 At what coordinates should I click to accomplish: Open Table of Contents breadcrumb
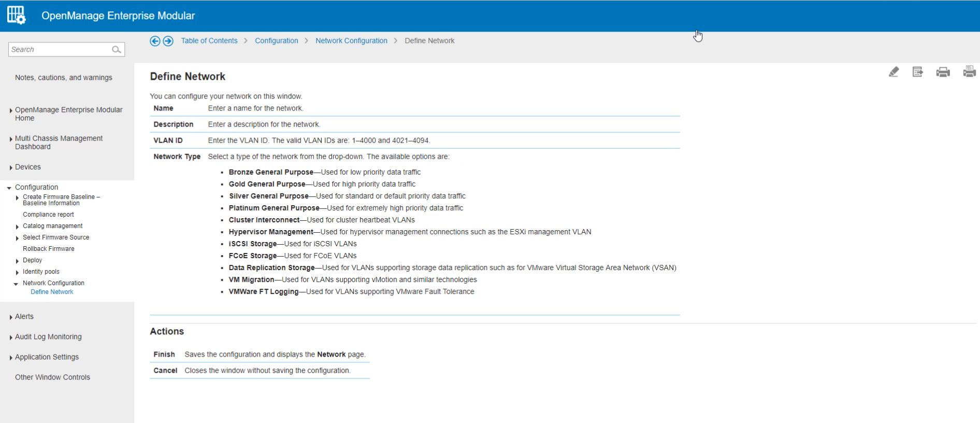[x=209, y=41]
